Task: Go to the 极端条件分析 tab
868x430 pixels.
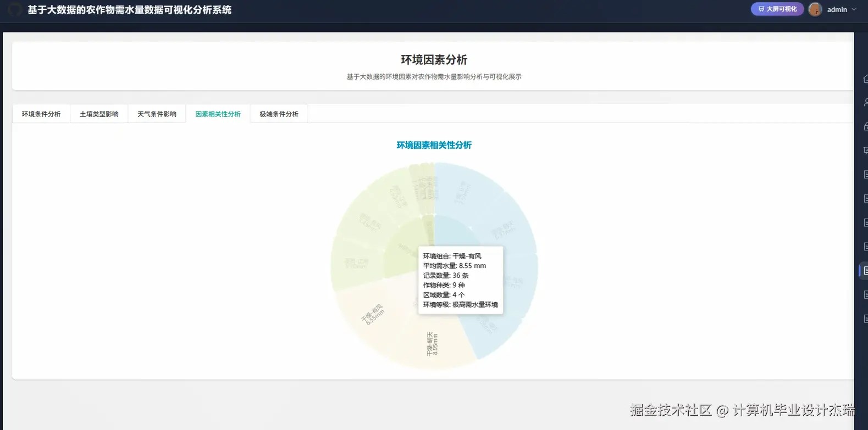Action: [x=279, y=114]
